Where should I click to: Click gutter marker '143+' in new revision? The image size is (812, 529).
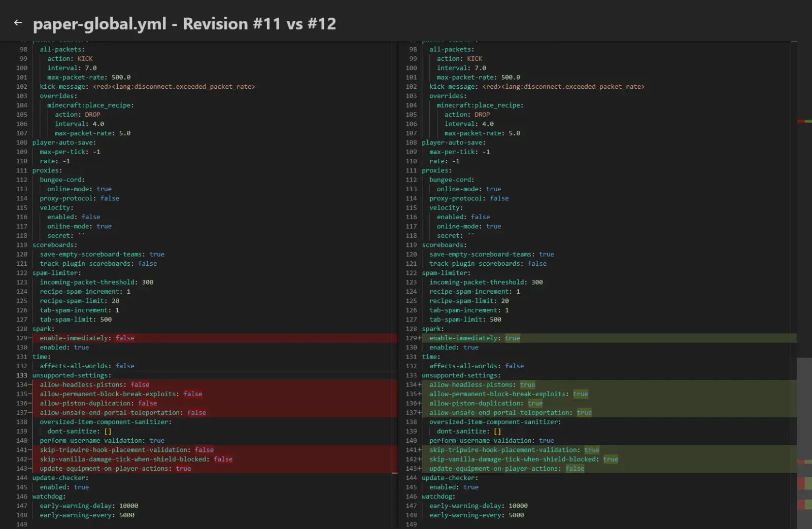tap(414, 469)
